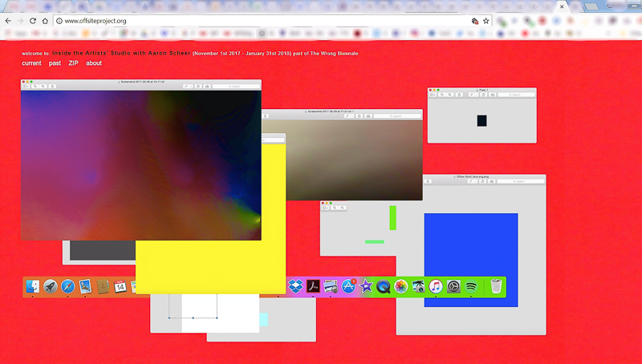Open QuickTime Player in the dock

[384, 286]
